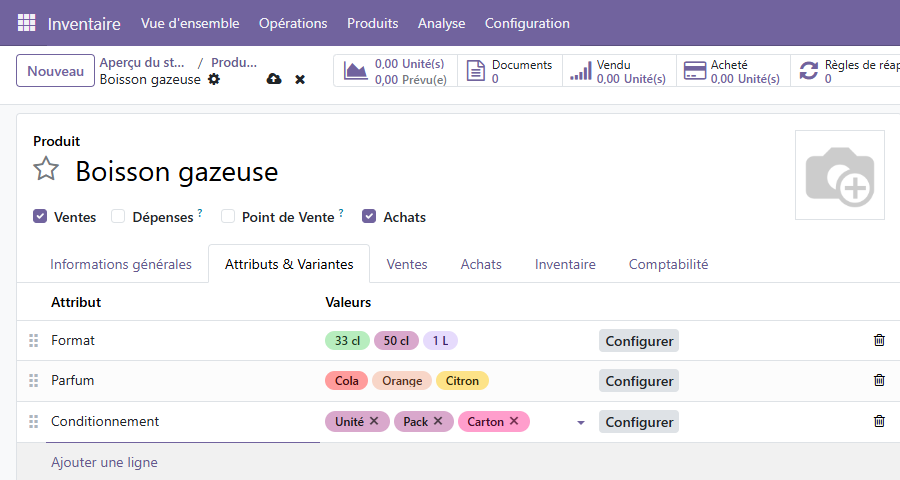Delete the Conditionnement attribute row

click(x=879, y=421)
